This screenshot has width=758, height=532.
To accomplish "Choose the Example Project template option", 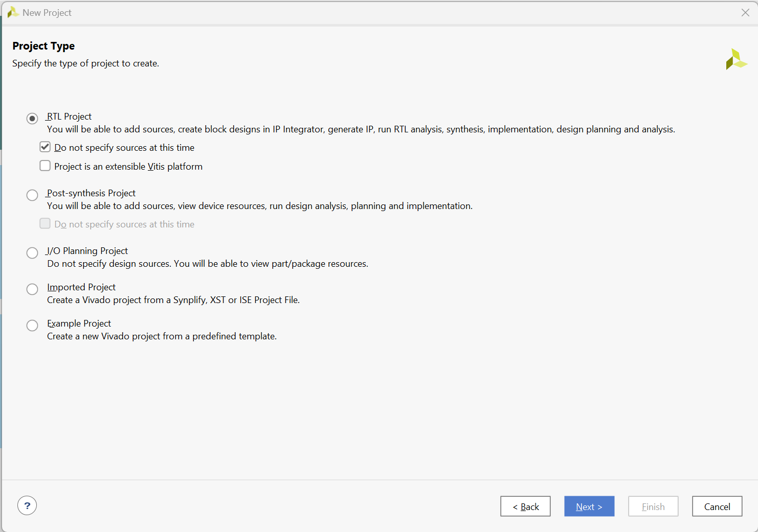I will [32, 325].
